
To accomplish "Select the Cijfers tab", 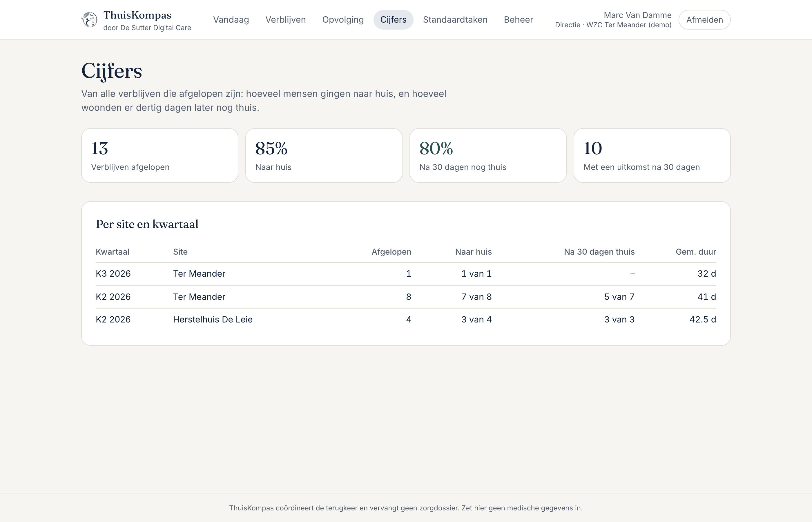I will tap(394, 20).
